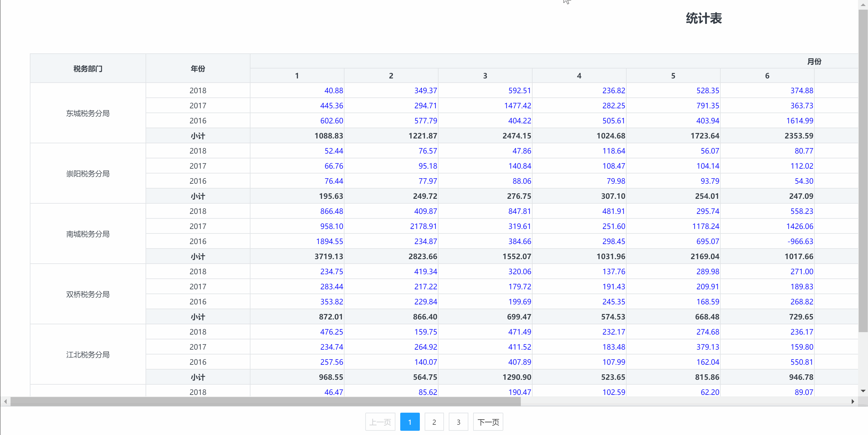
Task: Click the 1894.55 value link
Action: coord(329,241)
